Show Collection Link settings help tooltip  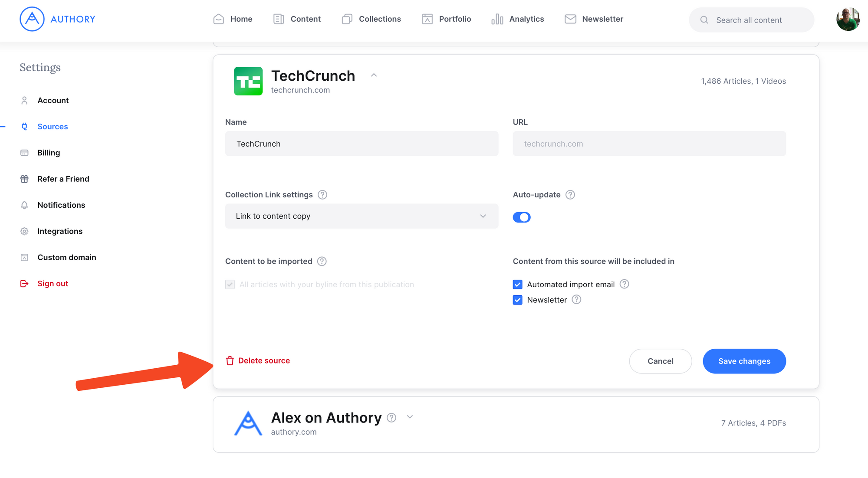coord(322,195)
